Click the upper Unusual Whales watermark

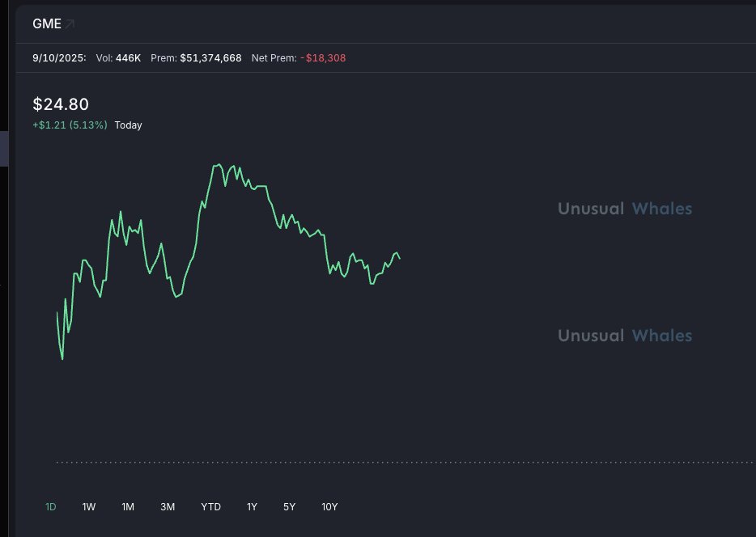625,209
